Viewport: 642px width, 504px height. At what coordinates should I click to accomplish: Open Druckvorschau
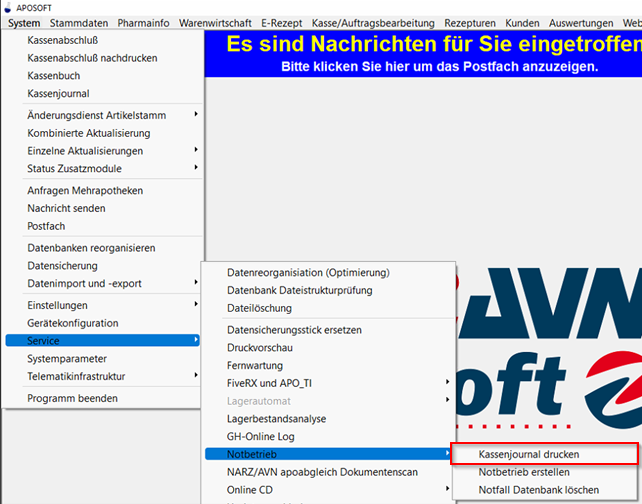click(x=328, y=348)
